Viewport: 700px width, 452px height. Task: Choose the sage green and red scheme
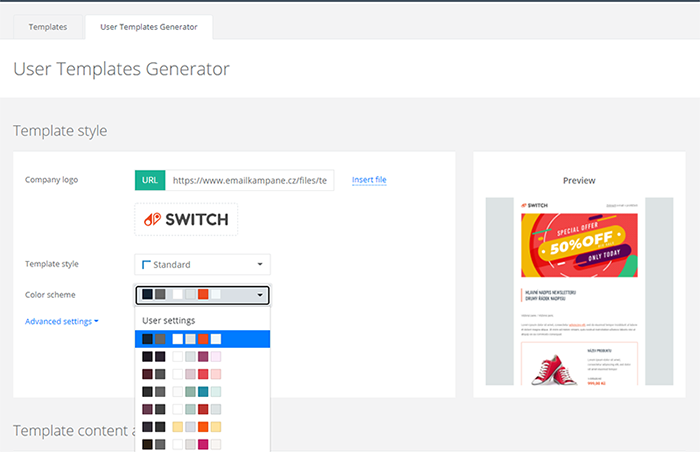(202, 409)
